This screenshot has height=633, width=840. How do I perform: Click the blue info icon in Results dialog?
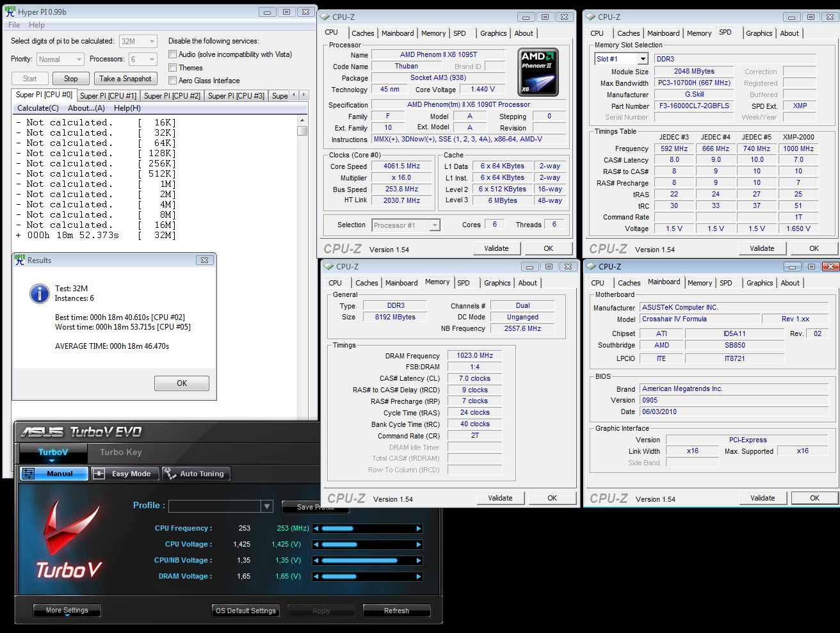pyautogui.click(x=40, y=294)
